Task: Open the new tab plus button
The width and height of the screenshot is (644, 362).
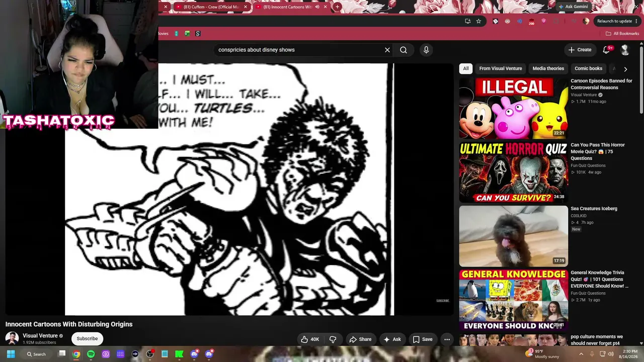Action: coord(337,7)
